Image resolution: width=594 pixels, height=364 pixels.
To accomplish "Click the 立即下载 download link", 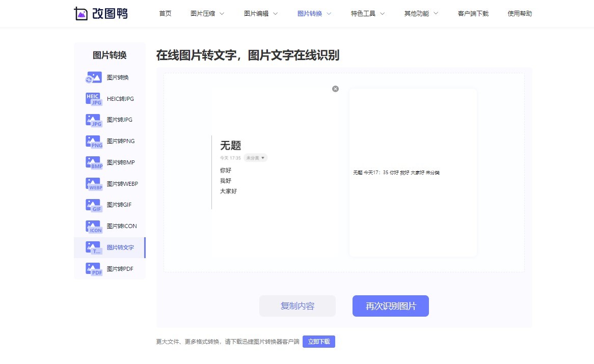I will click(319, 342).
